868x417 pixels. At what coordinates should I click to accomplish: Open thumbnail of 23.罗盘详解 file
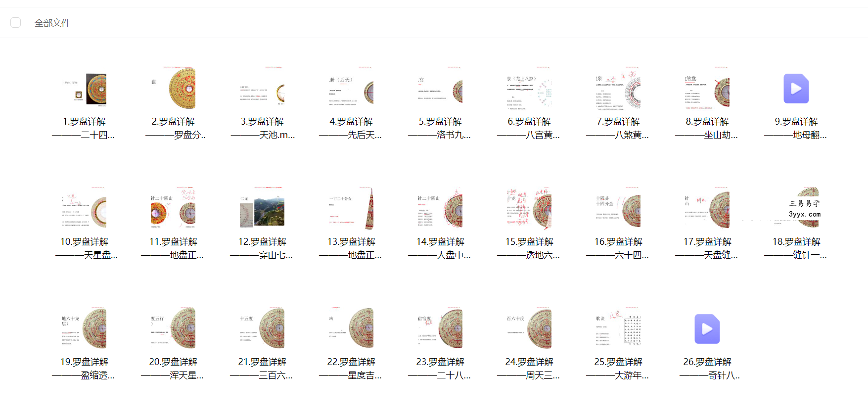coord(440,329)
